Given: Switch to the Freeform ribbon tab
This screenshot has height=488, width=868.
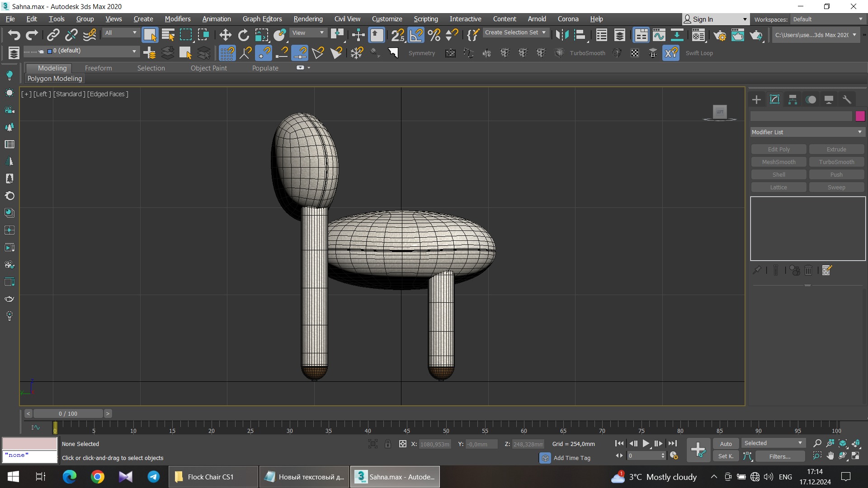Looking at the screenshot, I should (98, 68).
